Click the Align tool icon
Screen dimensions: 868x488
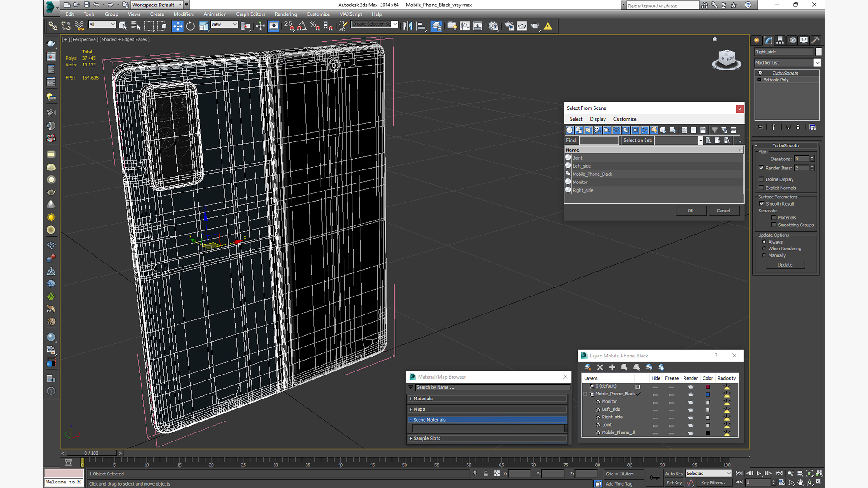[x=421, y=26]
